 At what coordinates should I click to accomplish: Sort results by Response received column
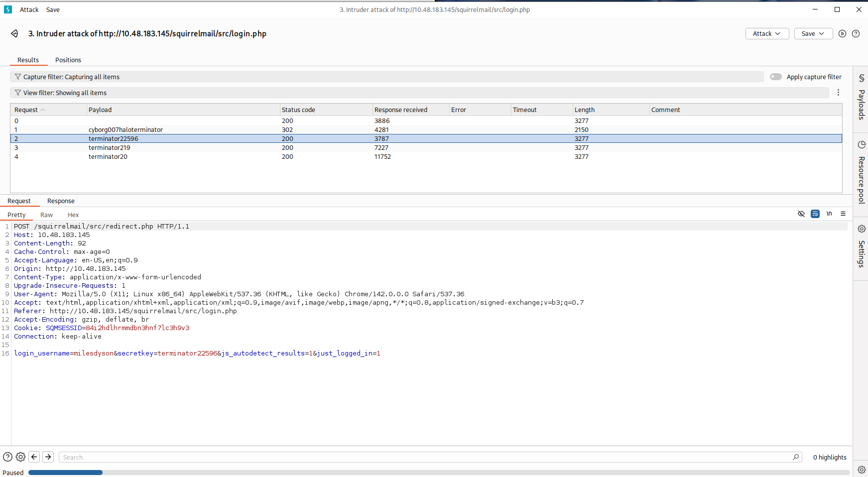click(x=411, y=110)
